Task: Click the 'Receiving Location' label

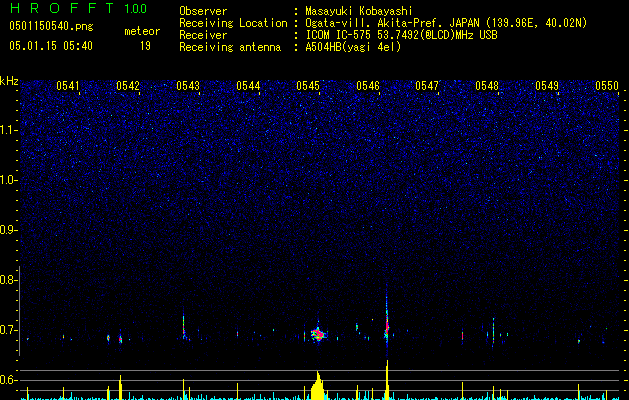Action: pyautogui.click(x=233, y=23)
